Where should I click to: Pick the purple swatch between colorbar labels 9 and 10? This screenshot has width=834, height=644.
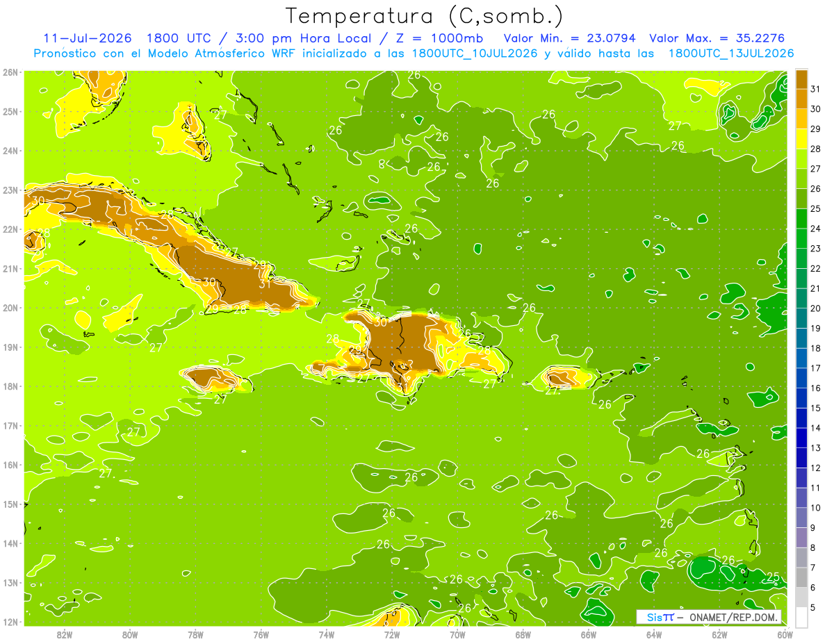(x=802, y=518)
